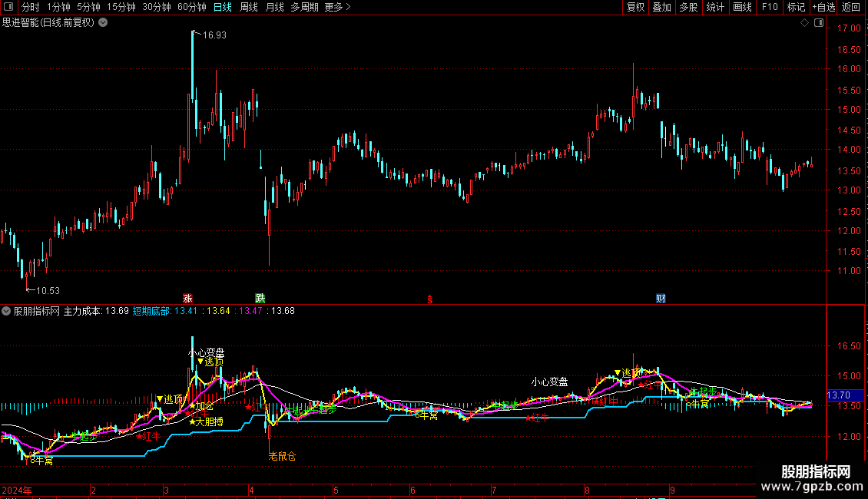Open the 更多 periods expander
Screen dimensions: 868x499
337,8
